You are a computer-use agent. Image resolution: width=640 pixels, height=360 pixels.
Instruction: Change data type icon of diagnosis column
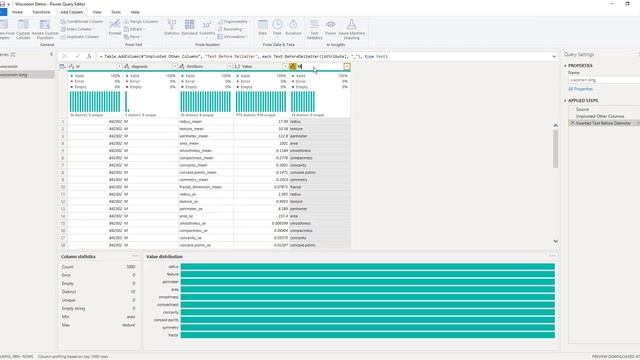[127, 66]
